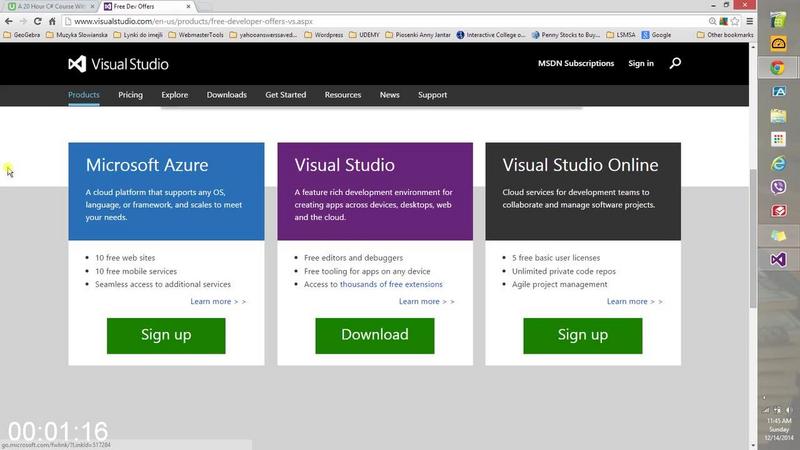Click the scrollbar down arrow
This screenshot has width=800, height=450.
(x=753, y=445)
